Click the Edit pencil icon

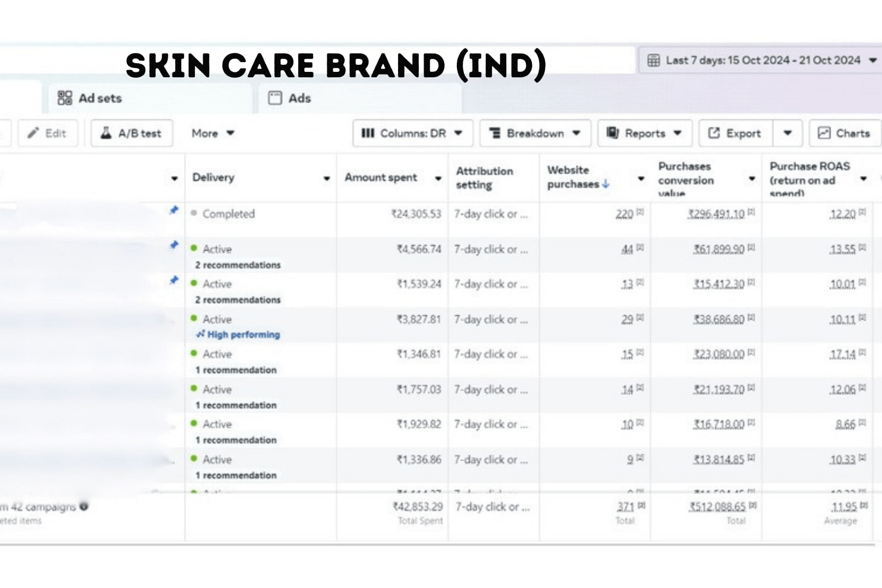(x=34, y=133)
